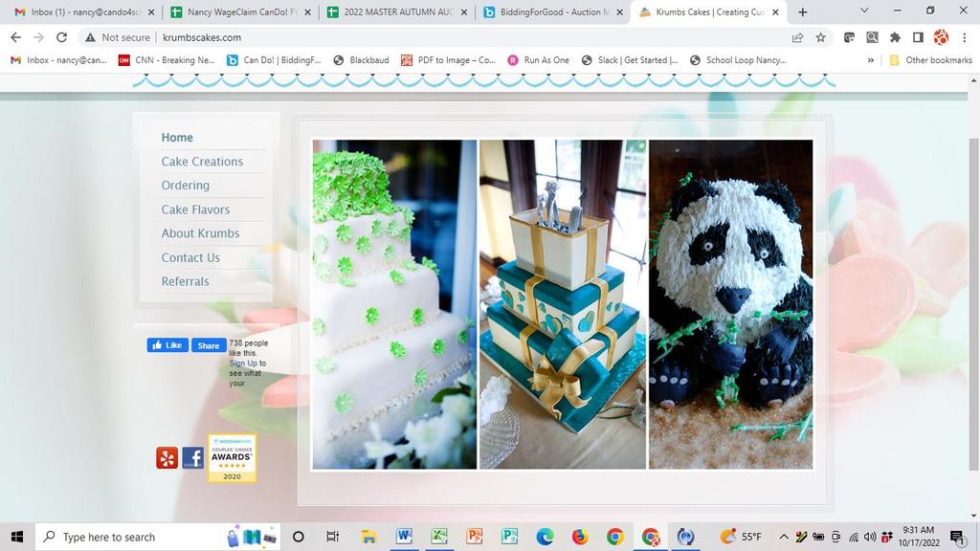Click the panda cake photo
980x551 pixels.
[730, 304]
